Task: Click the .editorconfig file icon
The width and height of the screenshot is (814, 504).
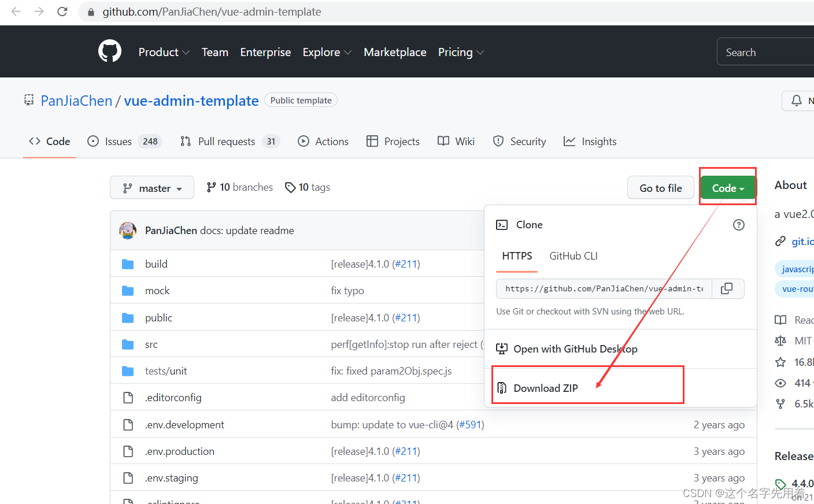Action: [128, 398]
